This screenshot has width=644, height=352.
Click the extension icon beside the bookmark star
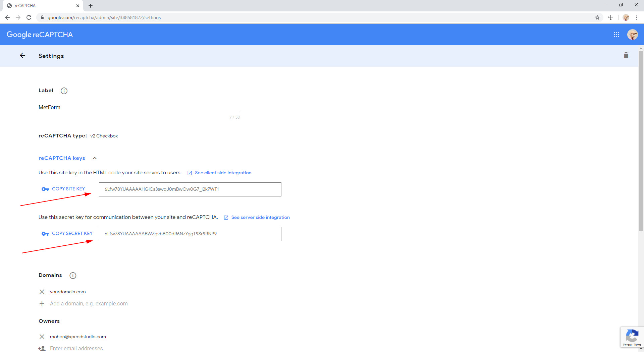click(610, 17)
